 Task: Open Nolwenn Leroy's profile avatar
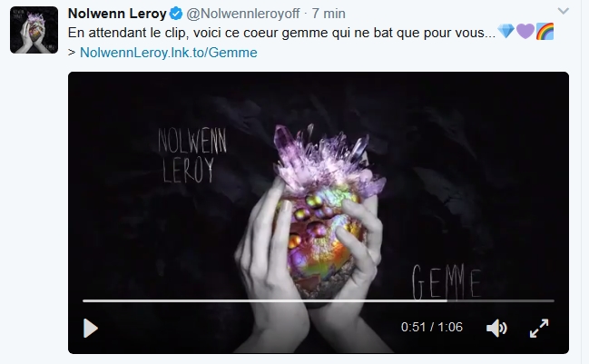34,30
